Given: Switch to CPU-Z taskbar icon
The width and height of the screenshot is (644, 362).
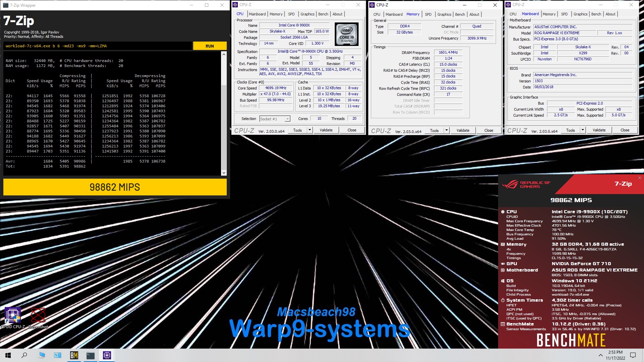Looking at the screenshot, I should (x=107, y=355).
